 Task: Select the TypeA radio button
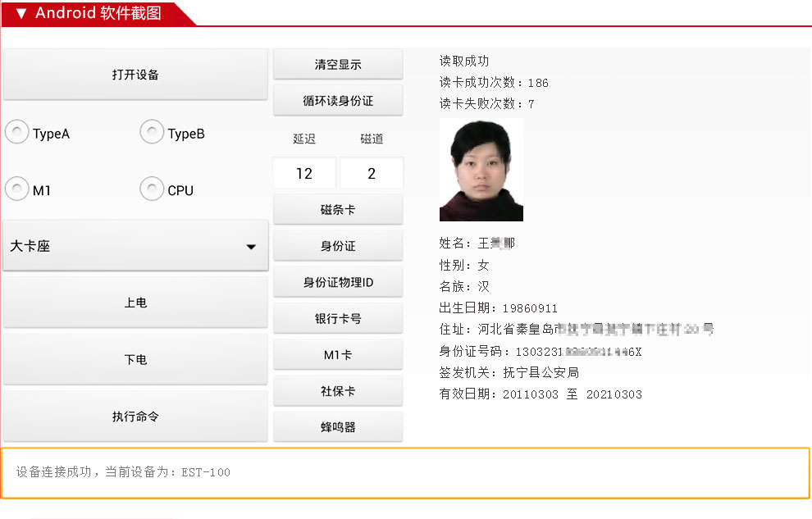tap(17, 132)
